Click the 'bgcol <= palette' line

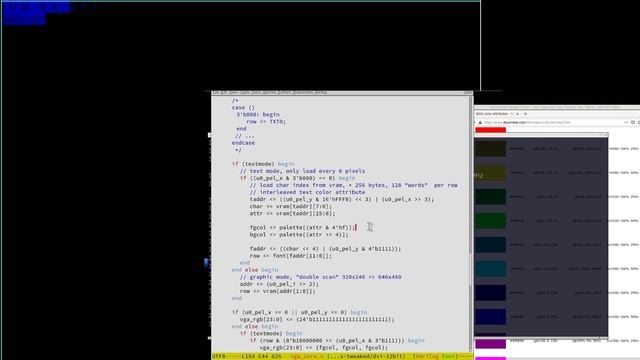click(299, 234)
